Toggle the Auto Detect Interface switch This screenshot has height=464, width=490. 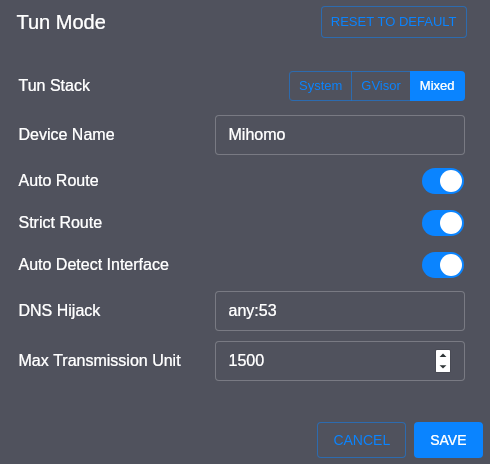tap(443, 265)
